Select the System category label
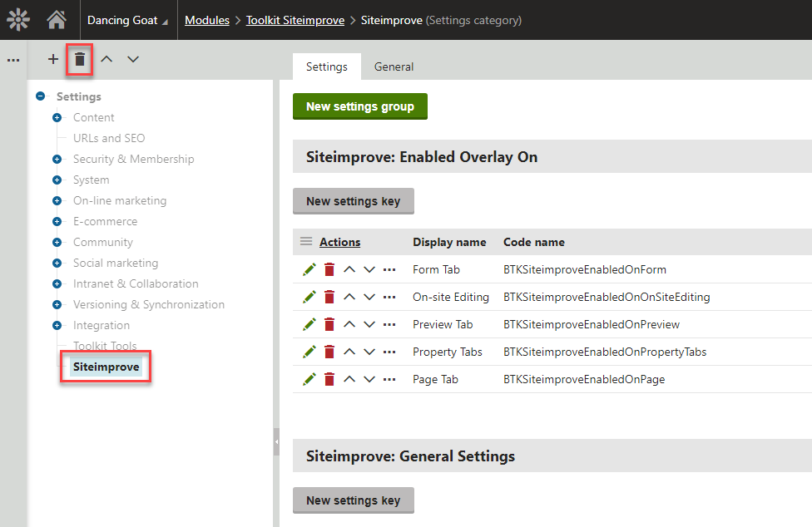Viewport: 812px width, 527px height. [x=92, y=180]
